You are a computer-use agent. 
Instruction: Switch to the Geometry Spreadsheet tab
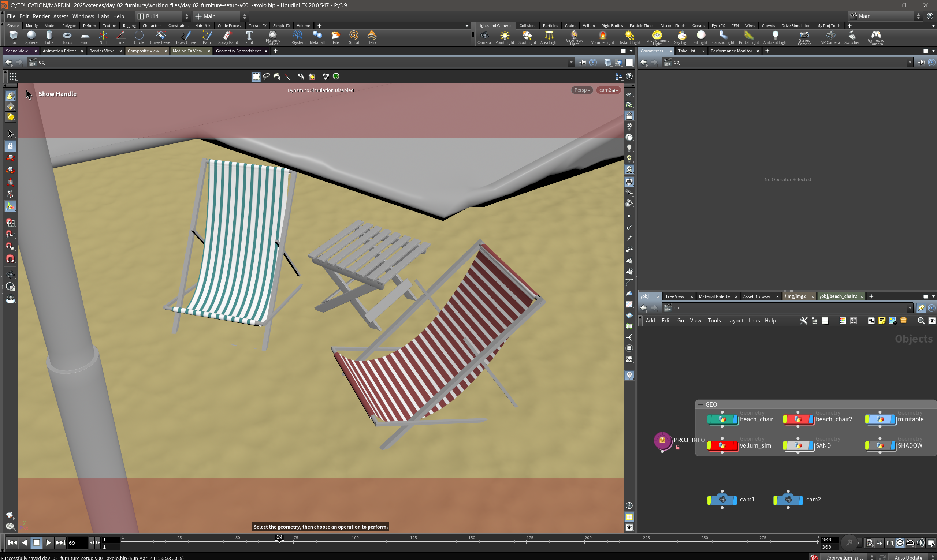(238, 51)
